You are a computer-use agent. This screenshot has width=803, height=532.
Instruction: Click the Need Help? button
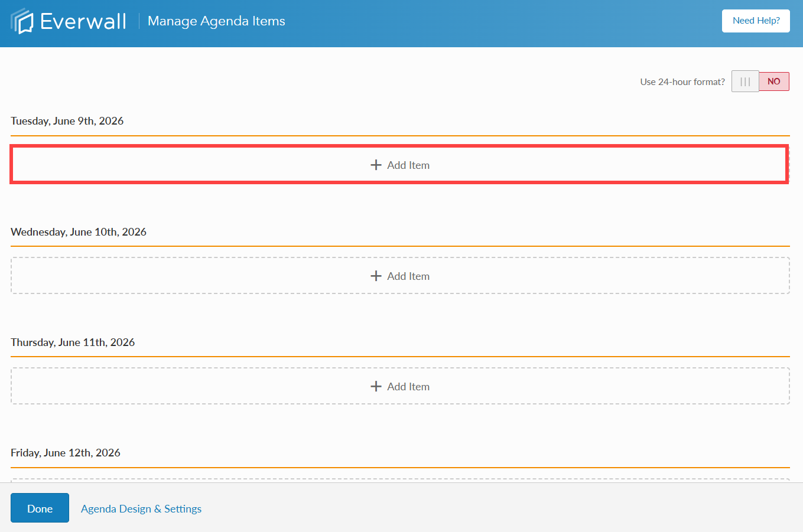pos(756,20)
